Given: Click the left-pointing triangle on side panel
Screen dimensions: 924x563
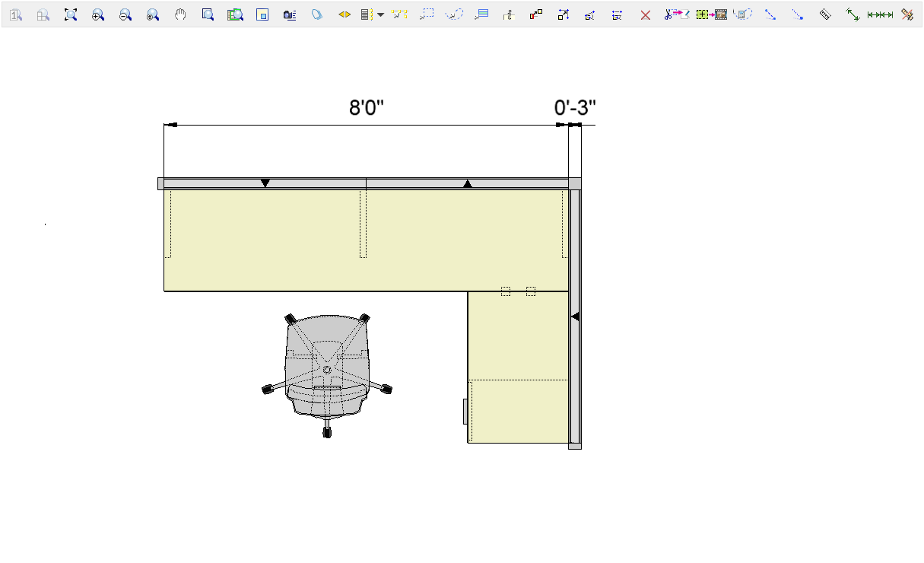Looking at the screenshot, I should pos(575,316).
